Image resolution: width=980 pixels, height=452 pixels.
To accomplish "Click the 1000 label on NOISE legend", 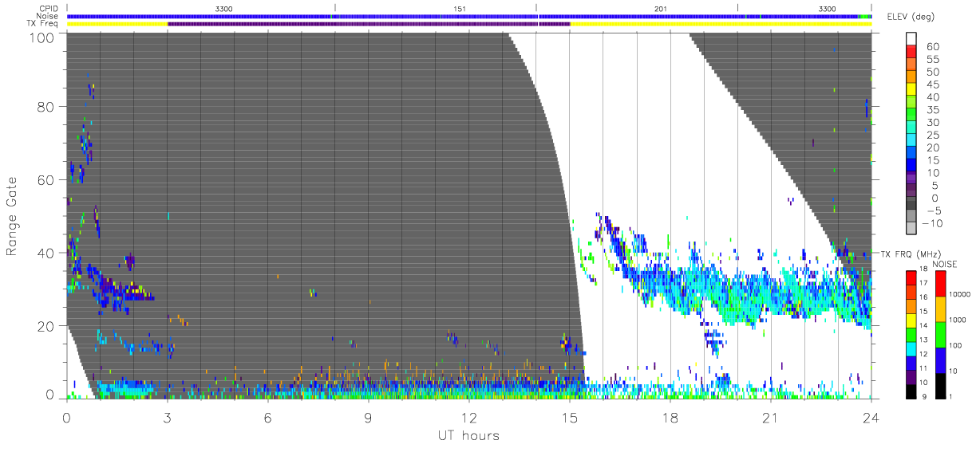I will tap(958, 320).
